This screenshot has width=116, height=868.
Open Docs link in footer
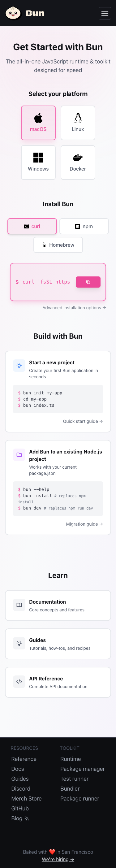point(18,769)
